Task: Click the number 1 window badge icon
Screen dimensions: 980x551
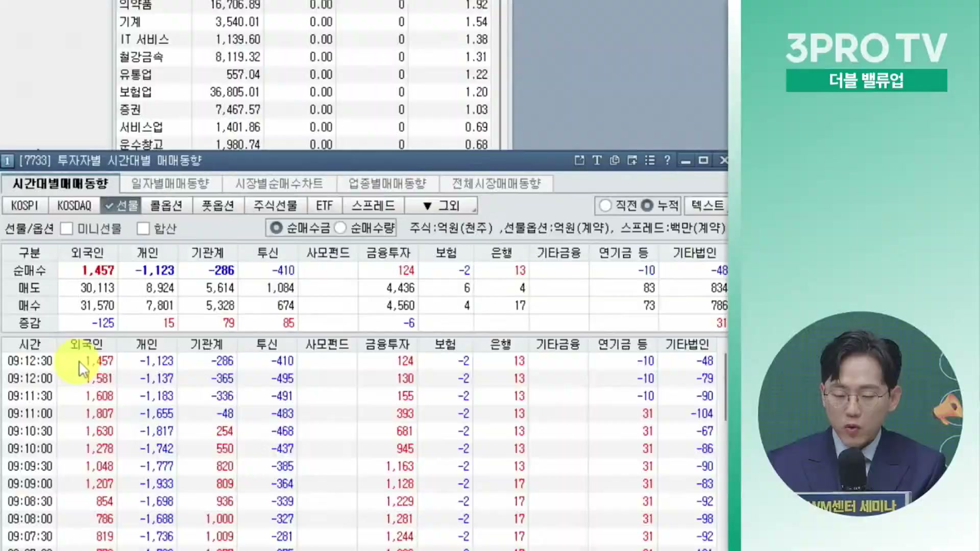Action: (x=7, y=161)
